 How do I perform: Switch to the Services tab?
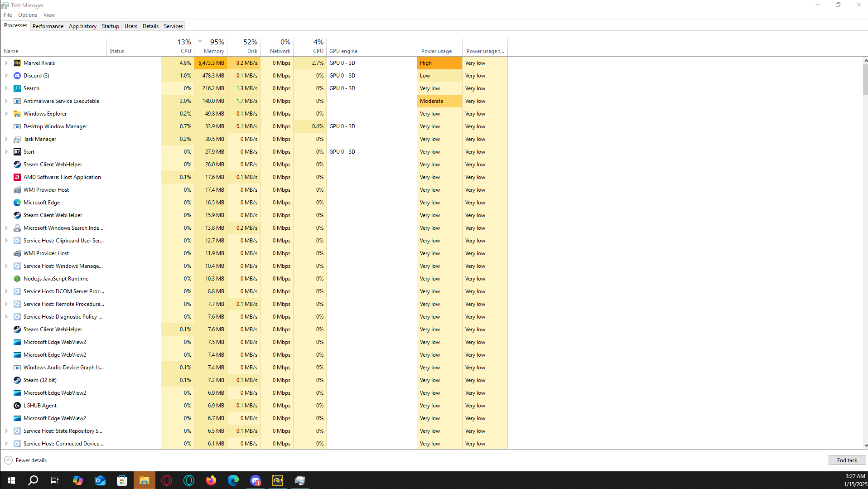(174, 26)
